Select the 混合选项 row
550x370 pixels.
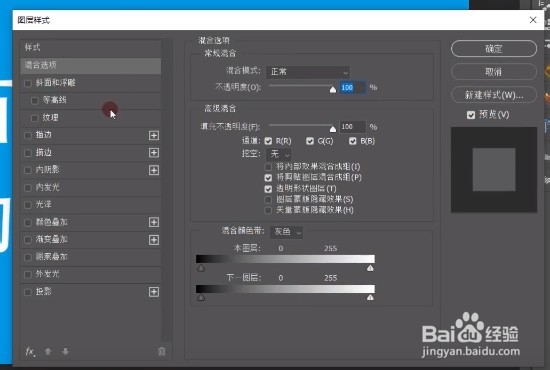coord(90,66)
